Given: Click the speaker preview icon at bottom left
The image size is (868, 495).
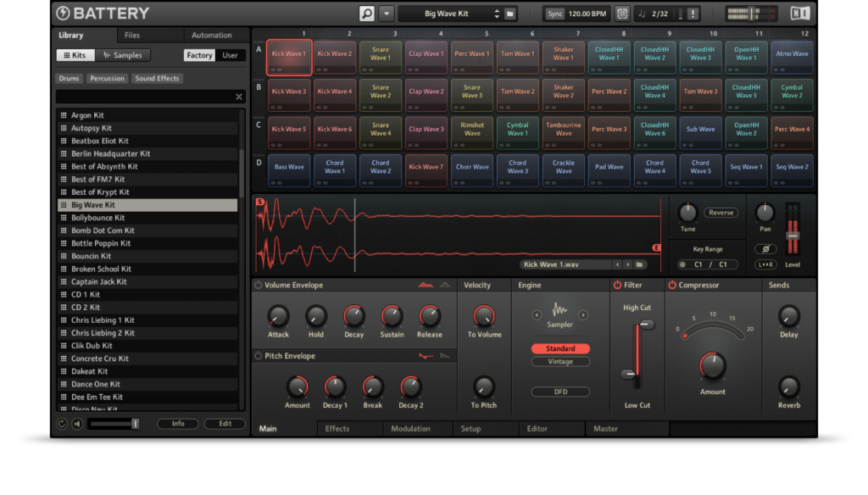Looking at the screenshot, I should pos(77,424).
